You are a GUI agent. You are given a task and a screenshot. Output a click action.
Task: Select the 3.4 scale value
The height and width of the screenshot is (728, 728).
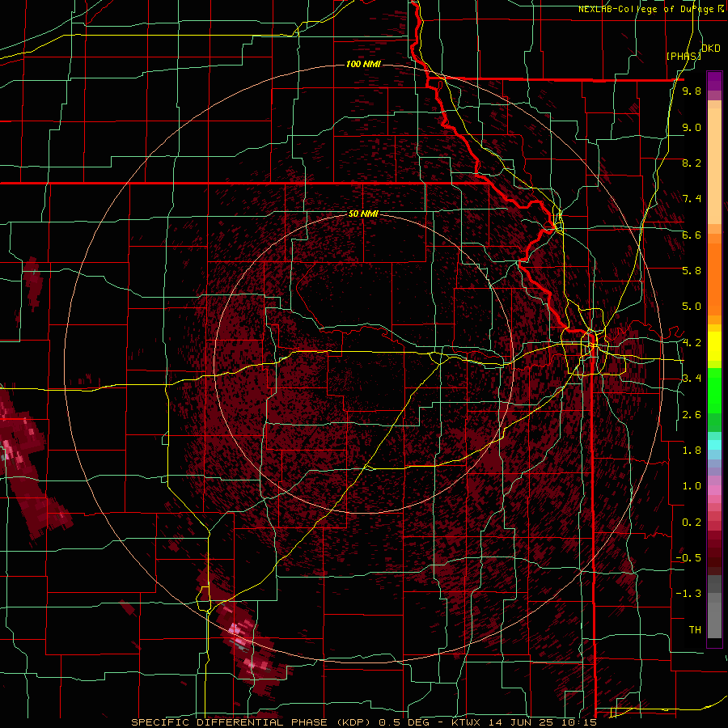tap(692, 379)
